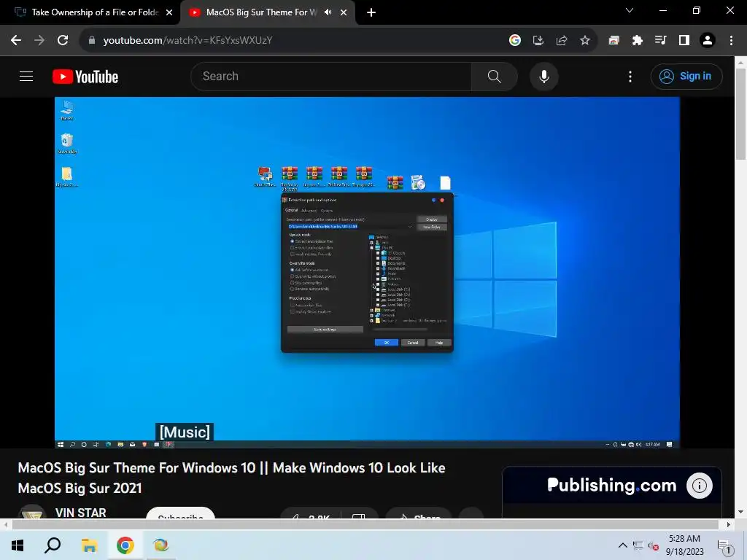
Task: Open the YouTube guide hamburger menu
Action: pos(26,76)
